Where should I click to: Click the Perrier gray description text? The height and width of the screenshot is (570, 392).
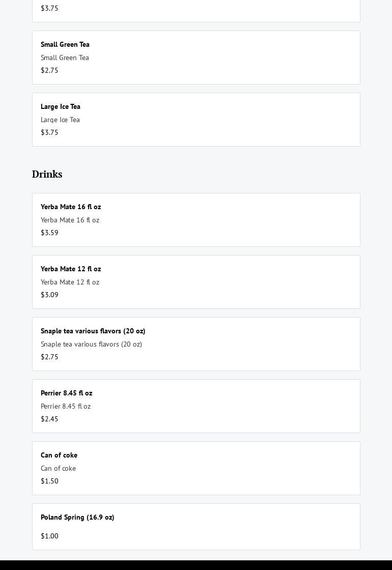coord(66,406)
